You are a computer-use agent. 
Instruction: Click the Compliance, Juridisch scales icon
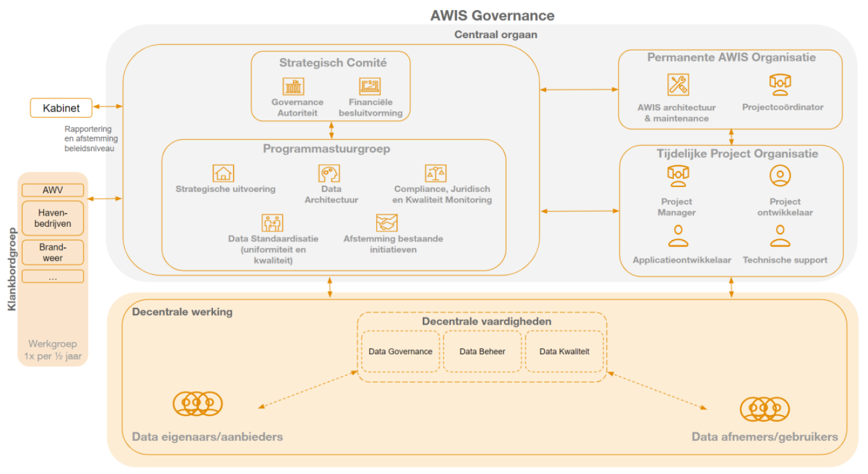(436, 173)
